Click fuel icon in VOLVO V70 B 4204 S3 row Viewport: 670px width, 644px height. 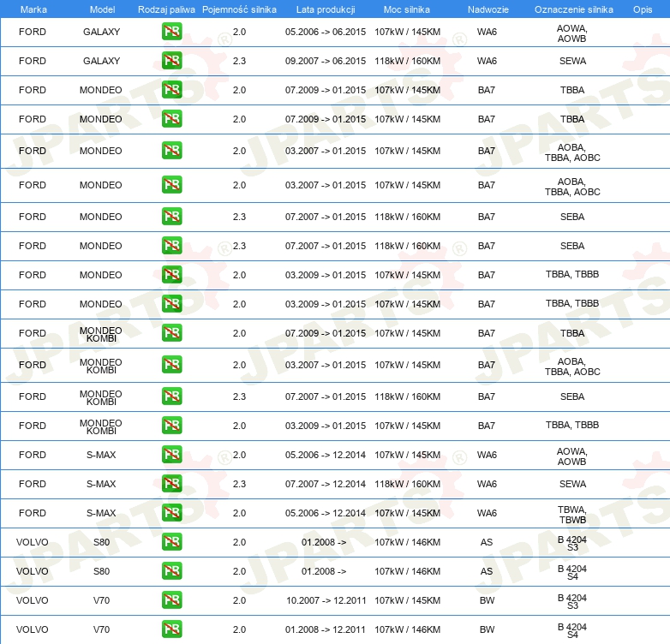(x=171, y=599)
